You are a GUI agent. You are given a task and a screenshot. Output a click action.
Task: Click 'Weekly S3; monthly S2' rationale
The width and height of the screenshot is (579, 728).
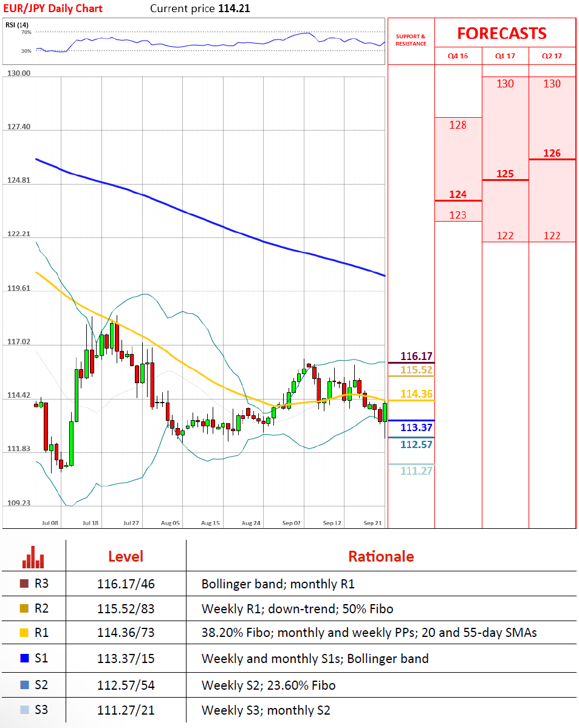(x=266, y=710)
